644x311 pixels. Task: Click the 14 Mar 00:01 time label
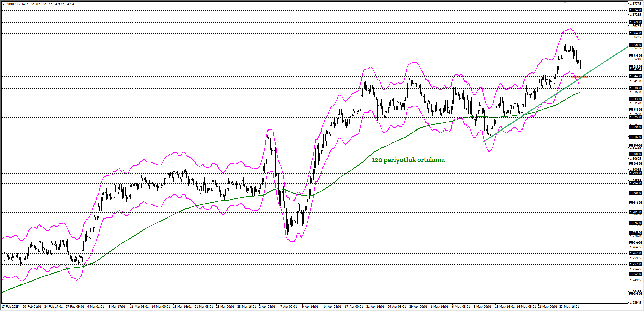[x=161, y=307]
